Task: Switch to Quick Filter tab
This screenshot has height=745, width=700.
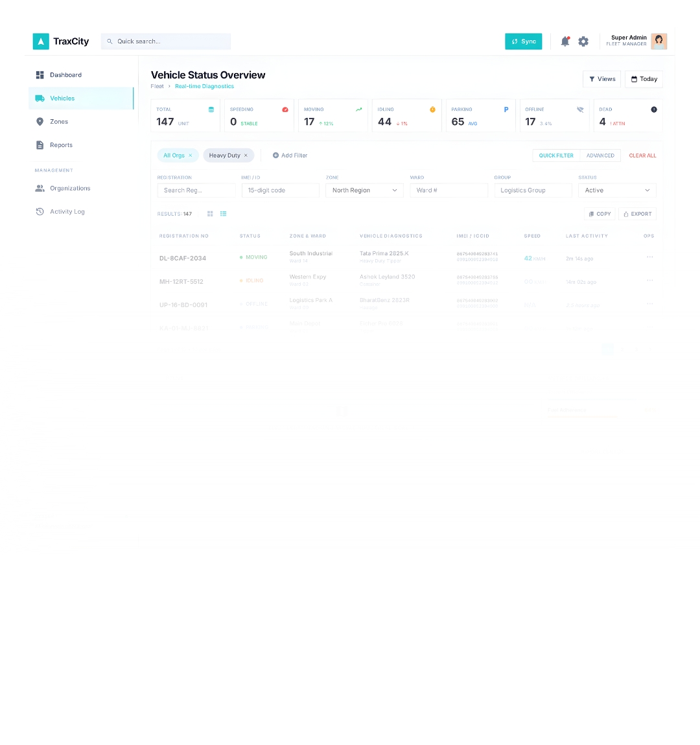Action: (x=556, y=155)
